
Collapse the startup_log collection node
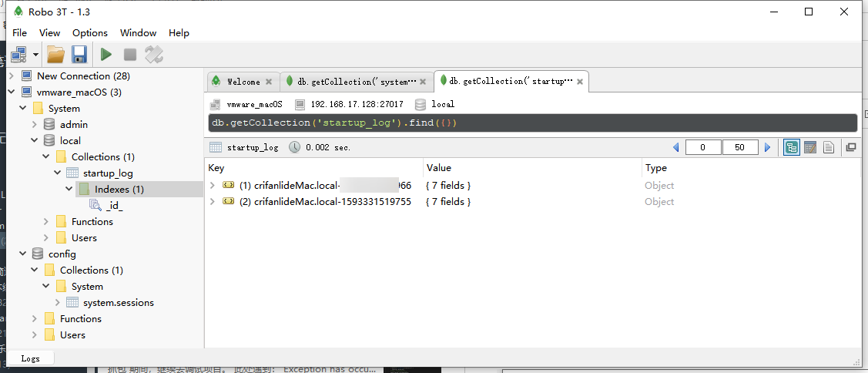57,173
